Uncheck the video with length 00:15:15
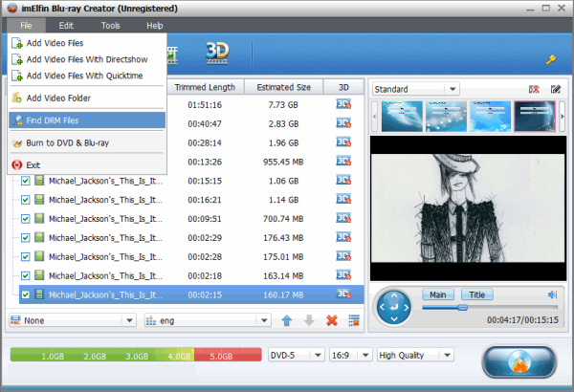 click(25, 181)
